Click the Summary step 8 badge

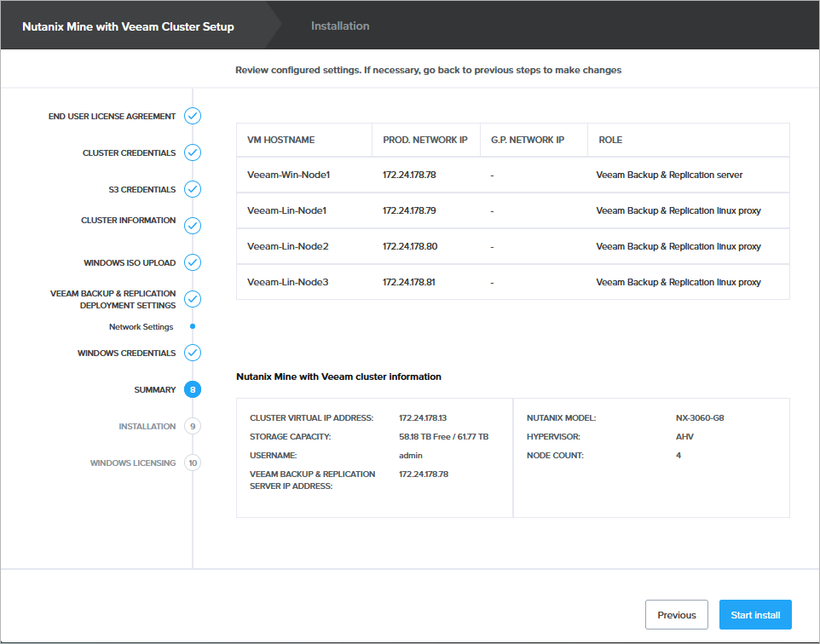(193, 389)
